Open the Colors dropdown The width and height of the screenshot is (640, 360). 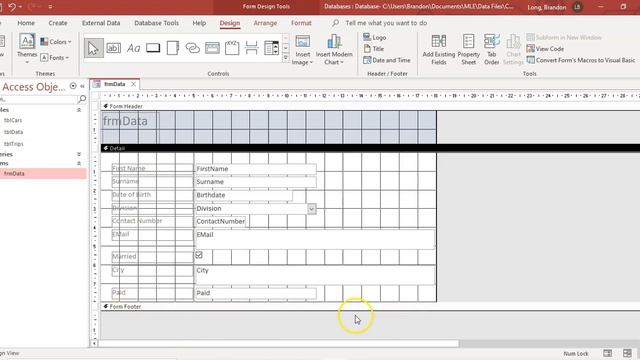tap(56, 42)
